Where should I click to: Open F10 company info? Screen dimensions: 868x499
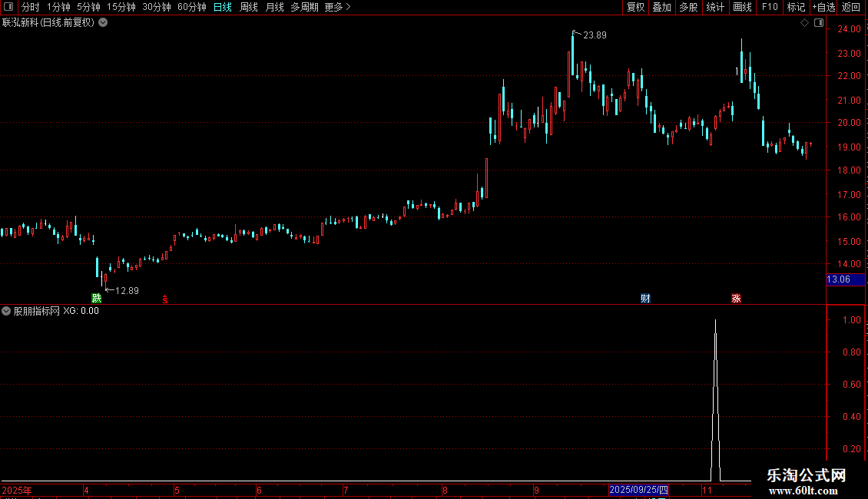pyautogui.click(x=770, y=7)
